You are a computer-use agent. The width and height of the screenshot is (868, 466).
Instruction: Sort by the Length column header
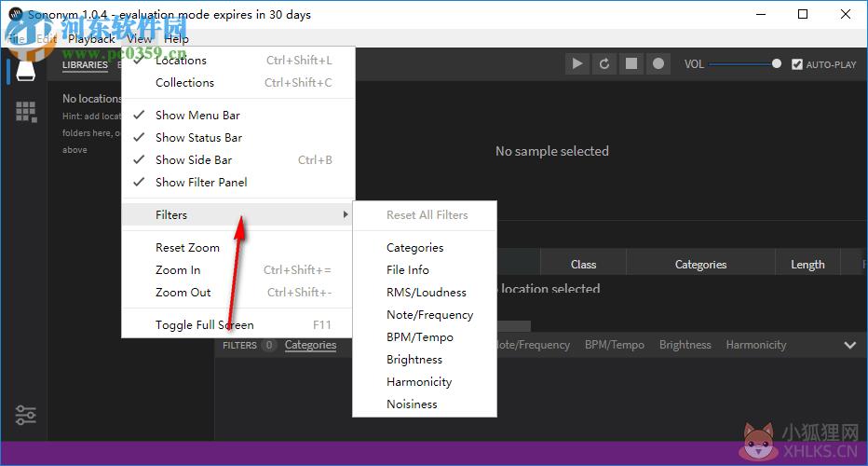coord(807,265)
